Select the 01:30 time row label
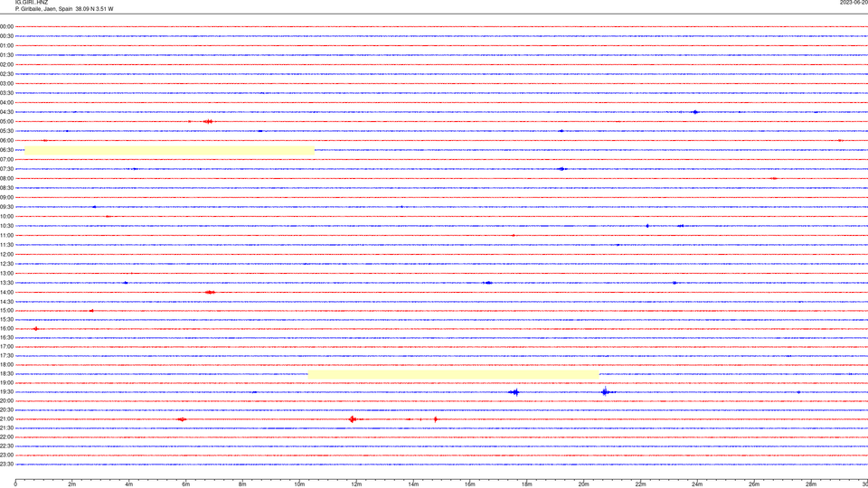Viewport: 868px width, 488px height. [x=6, y=55]
